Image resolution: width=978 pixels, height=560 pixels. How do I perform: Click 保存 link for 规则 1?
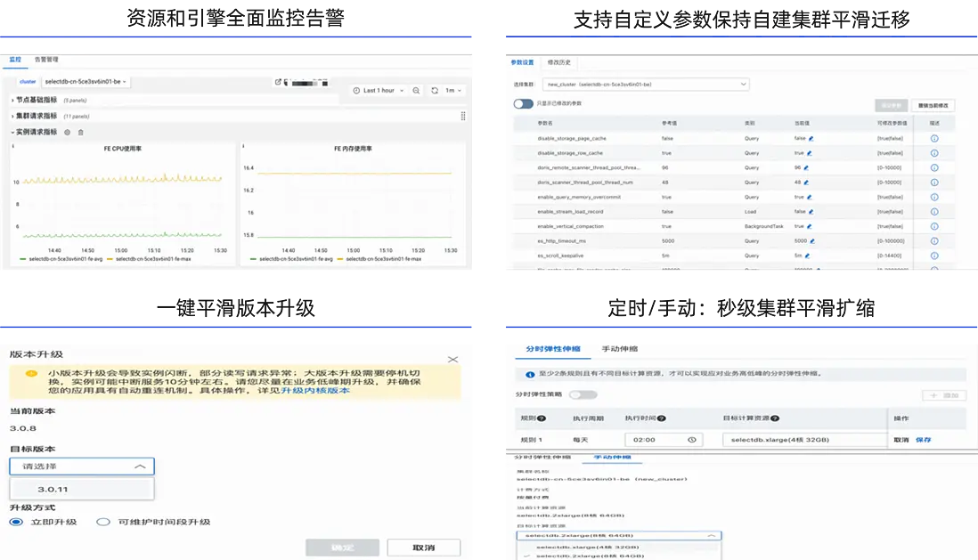923,440
